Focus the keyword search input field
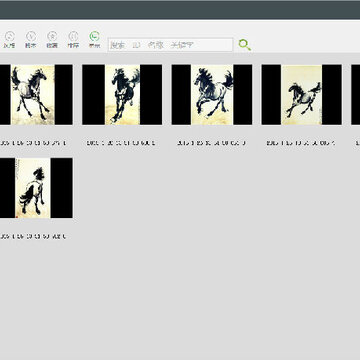 coord(170,45)
